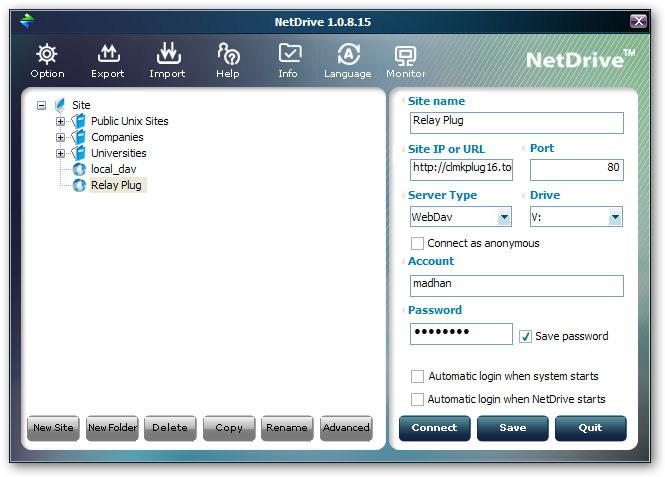Click the New Site button
The height and width of the screenshot is (477, 665).
point(53,428)
